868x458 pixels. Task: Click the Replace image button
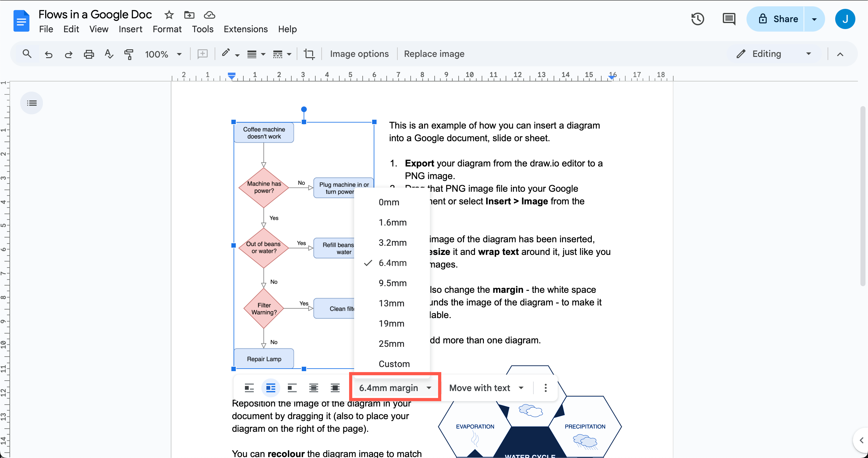(434, 54)
